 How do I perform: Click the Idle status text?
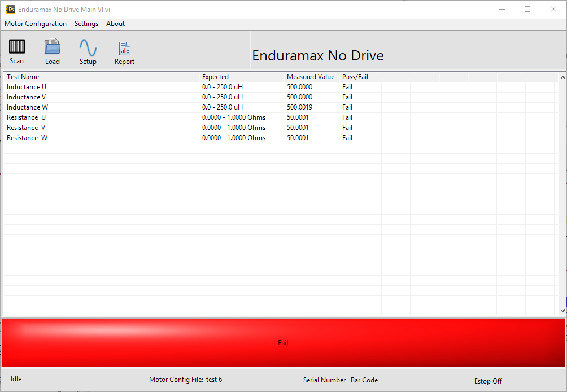(x=16, y=379)
